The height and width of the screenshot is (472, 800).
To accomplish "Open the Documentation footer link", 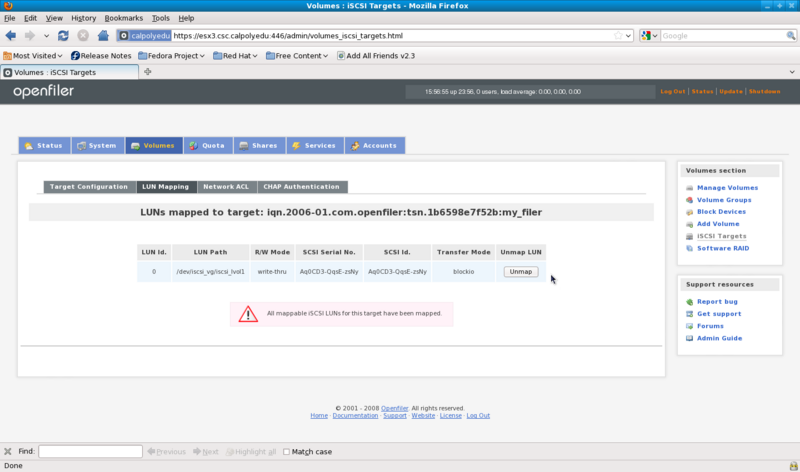I will click(x=355, y=416).
